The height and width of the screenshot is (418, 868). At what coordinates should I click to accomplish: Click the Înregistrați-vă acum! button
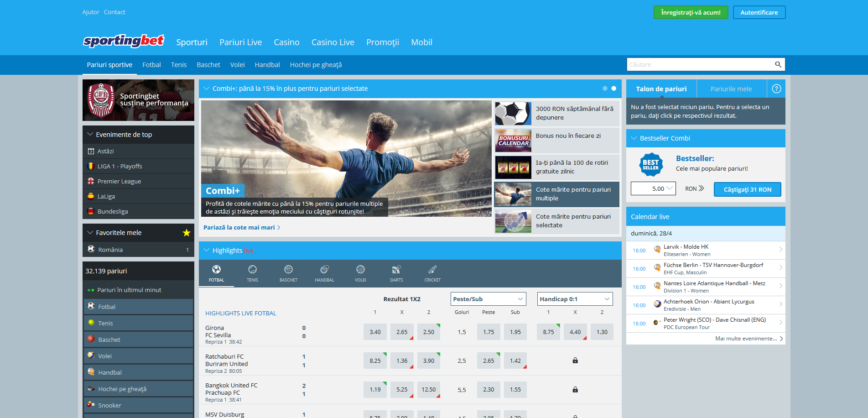691,12
